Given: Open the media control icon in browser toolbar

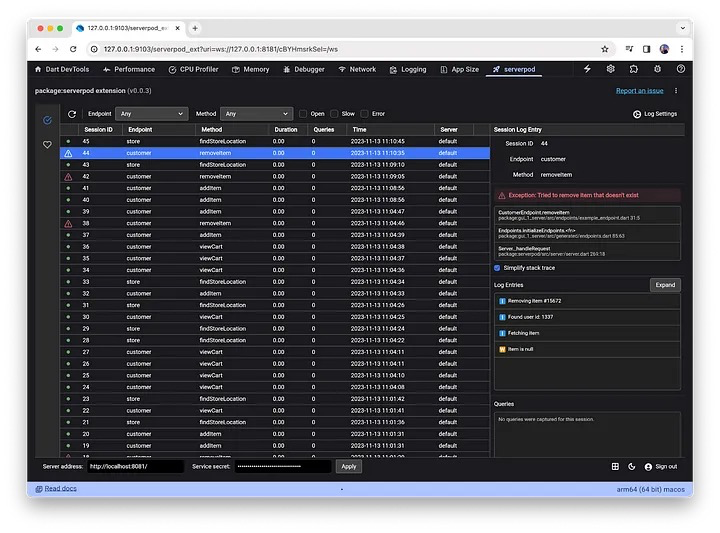Looking at the screenshot, I should click(x=630, y=49).
